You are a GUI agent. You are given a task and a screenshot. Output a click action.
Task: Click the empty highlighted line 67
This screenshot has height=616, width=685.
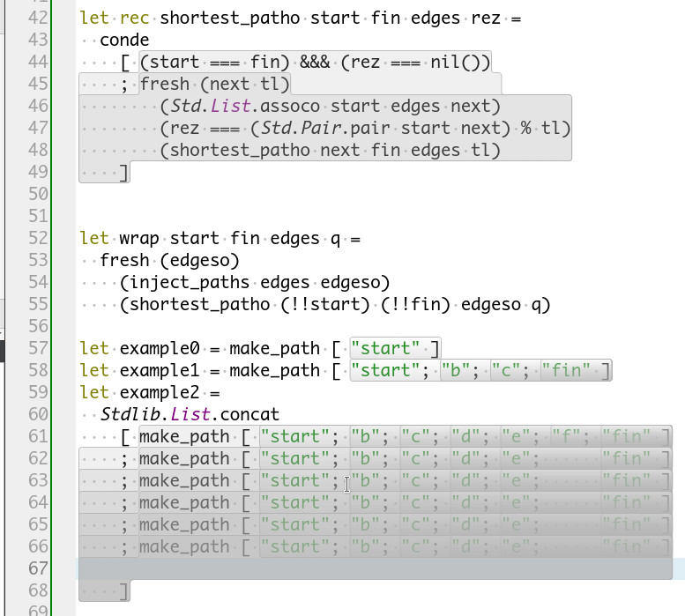375,568
